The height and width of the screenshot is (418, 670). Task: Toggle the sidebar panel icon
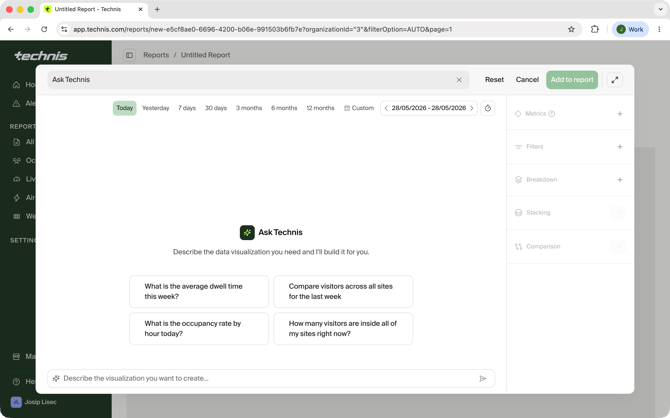click(x=129, y=55)
